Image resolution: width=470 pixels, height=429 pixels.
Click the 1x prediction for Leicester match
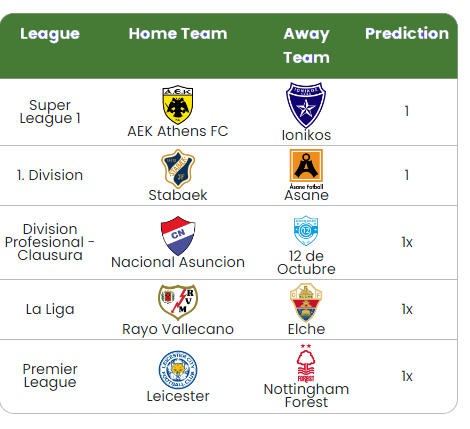click(407, 376)
